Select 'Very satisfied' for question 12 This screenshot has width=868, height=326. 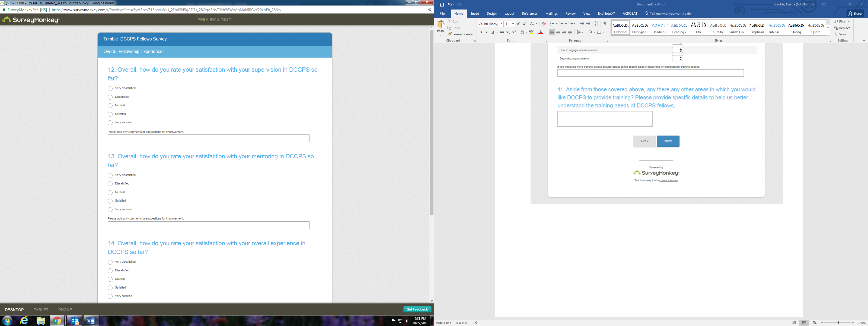110,123
